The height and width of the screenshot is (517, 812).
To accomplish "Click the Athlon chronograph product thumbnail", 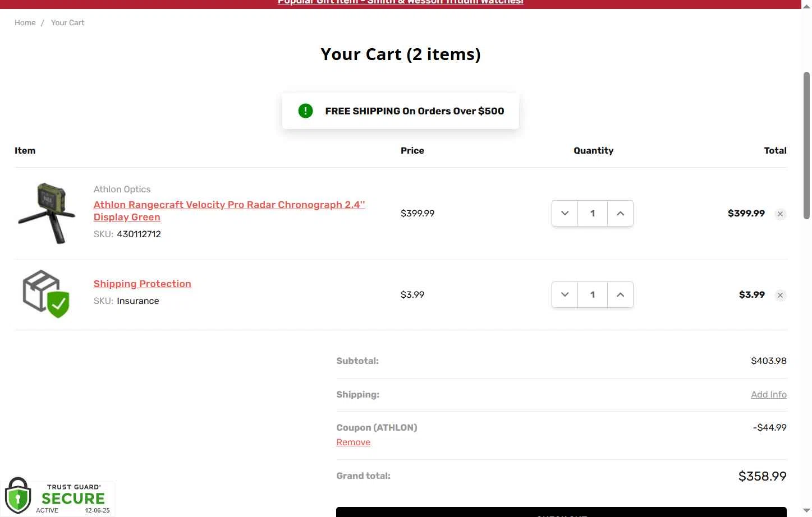I will (x=47, y=213).
